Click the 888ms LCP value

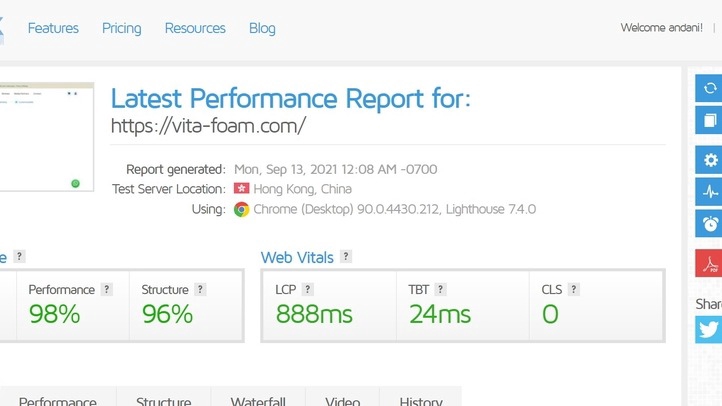(314, 314)
